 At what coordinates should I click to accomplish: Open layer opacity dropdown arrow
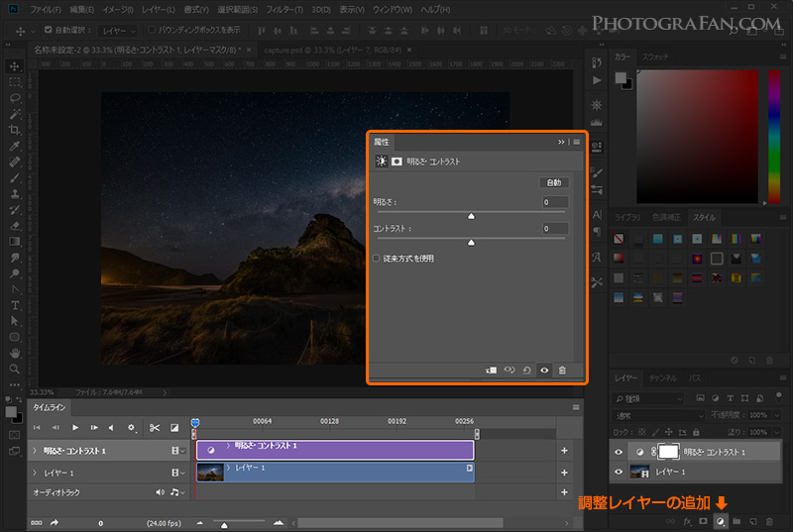point(777,415)
